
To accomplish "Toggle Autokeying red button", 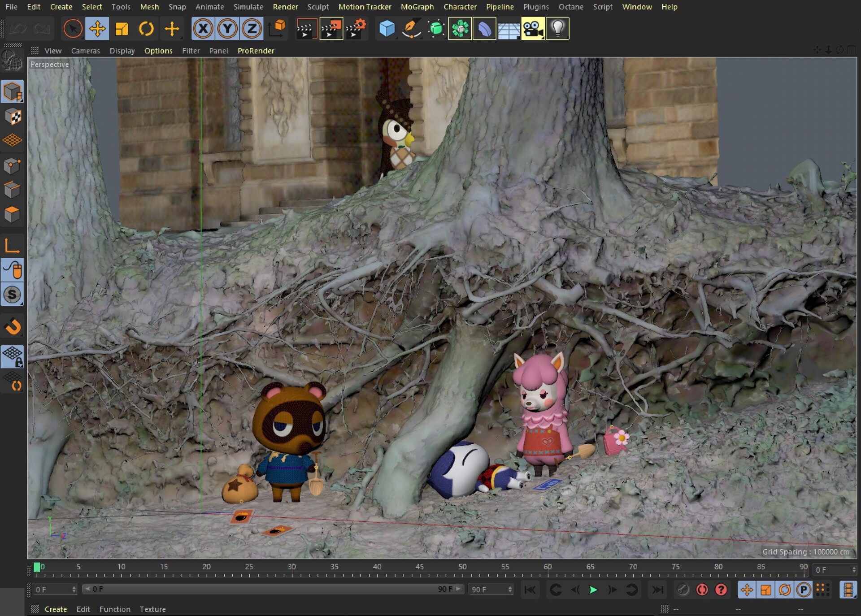I will click(702, 590).
